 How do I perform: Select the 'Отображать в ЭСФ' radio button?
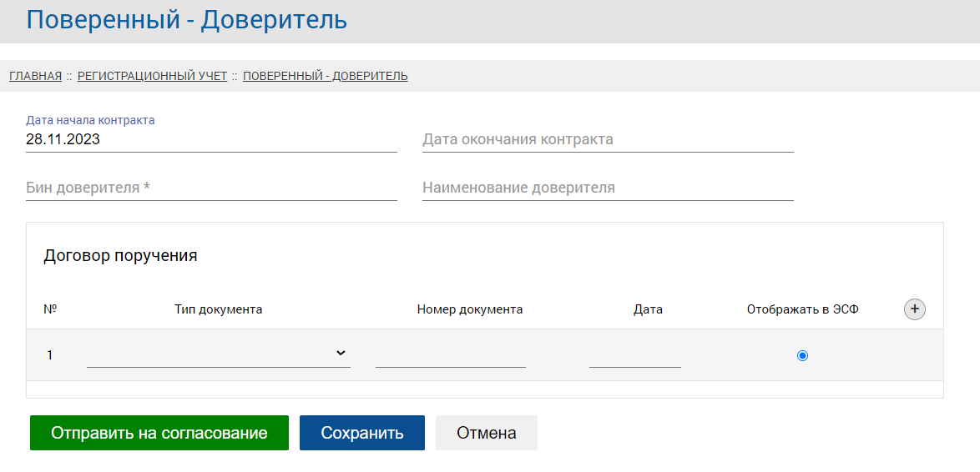pos(802,355)
